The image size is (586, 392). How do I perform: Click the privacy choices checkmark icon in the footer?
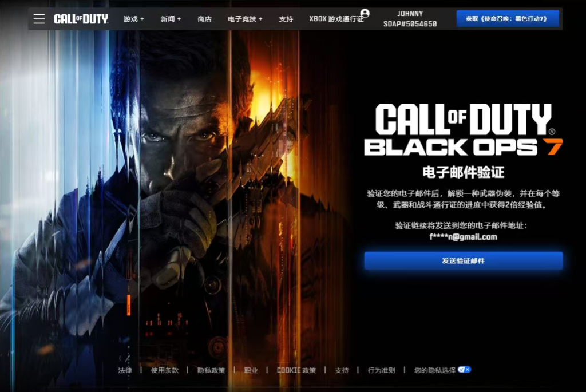tap(464, 370)
